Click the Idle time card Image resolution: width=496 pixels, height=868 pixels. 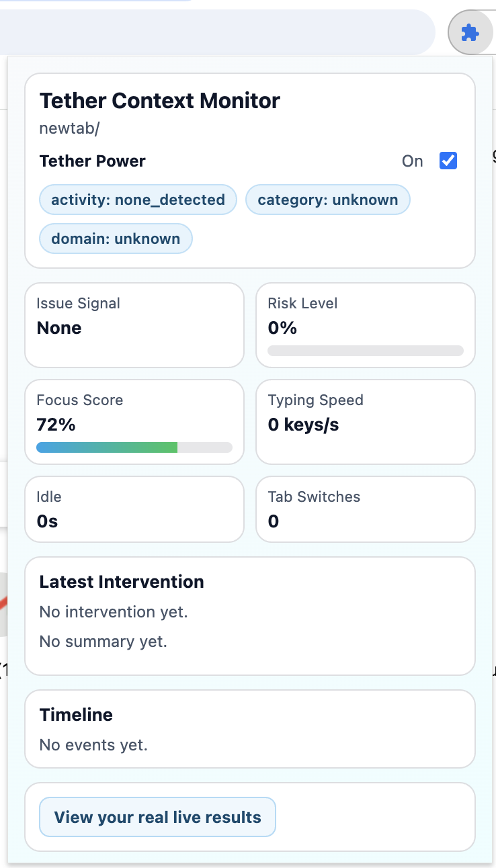click(134, 509)
